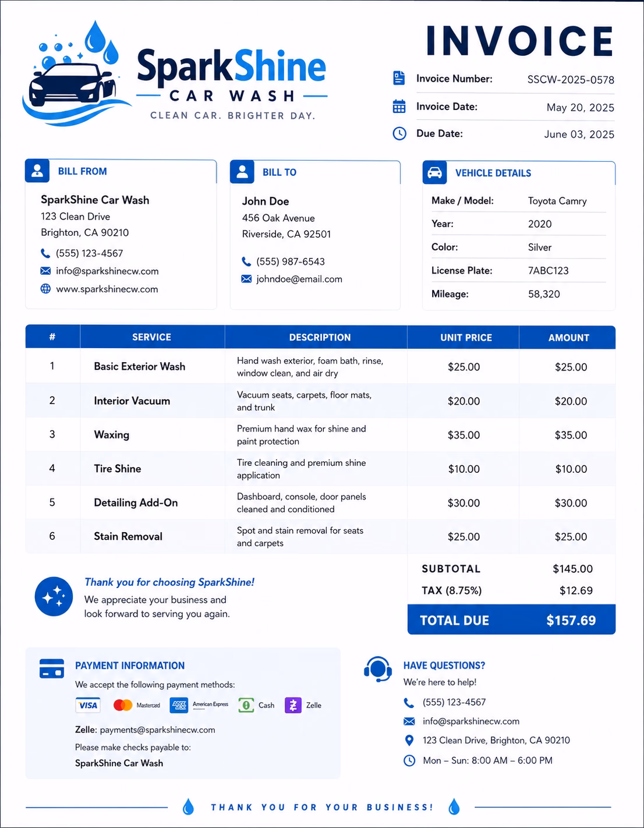
Task: Click the phone icon beside (555) 987-6543
Action: pyautogui.click(x=246, y=261)
